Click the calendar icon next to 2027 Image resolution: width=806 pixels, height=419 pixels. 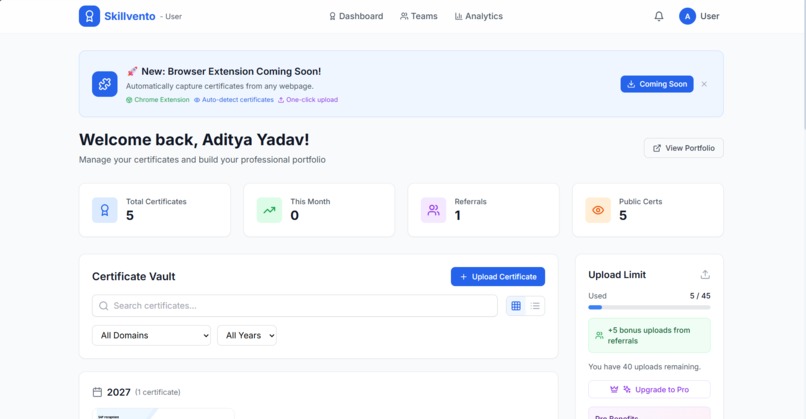click(97, 392)
